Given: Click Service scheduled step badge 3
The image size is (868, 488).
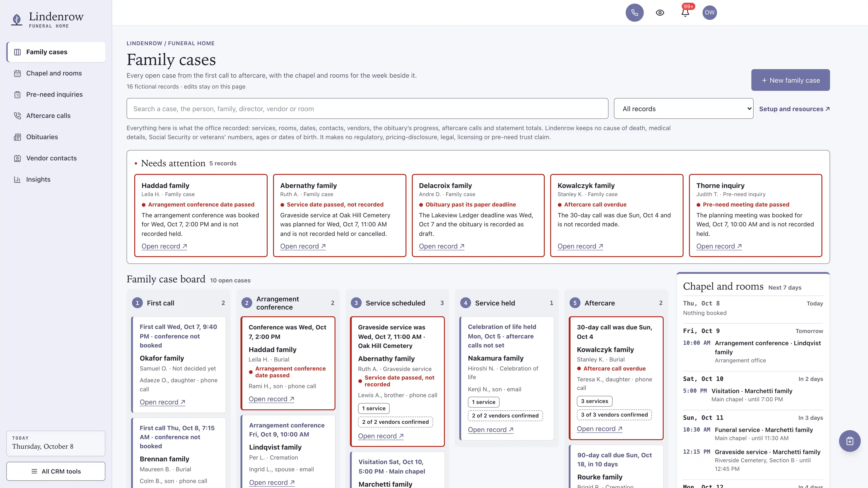Looking at the screenshot, I should [356, 303].
